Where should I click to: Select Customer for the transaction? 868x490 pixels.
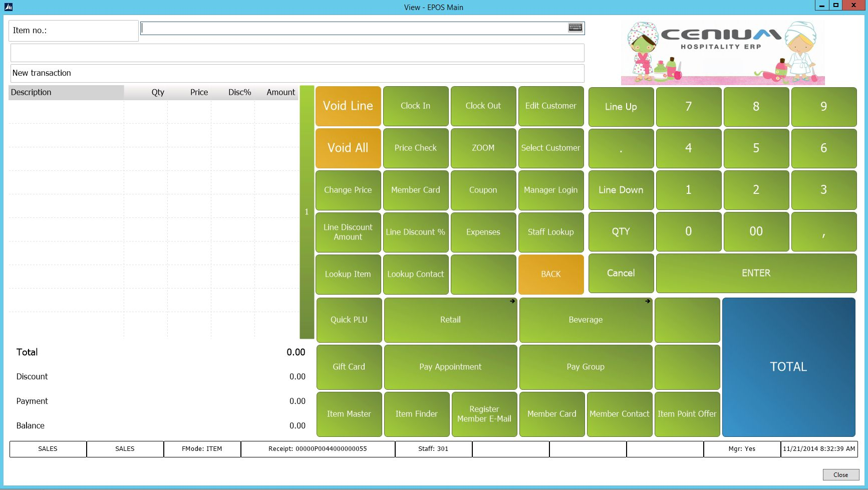551,148
